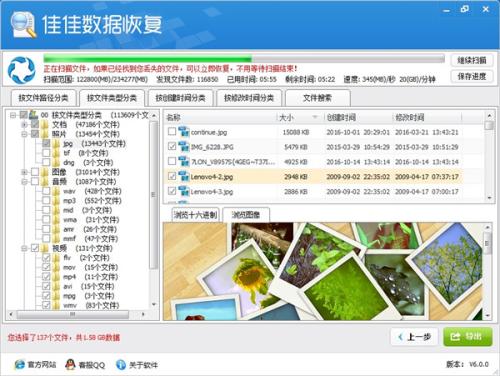Click the 保存进度 button
Image resolution: width=500 pixels, height=376 pixels.
471,77
